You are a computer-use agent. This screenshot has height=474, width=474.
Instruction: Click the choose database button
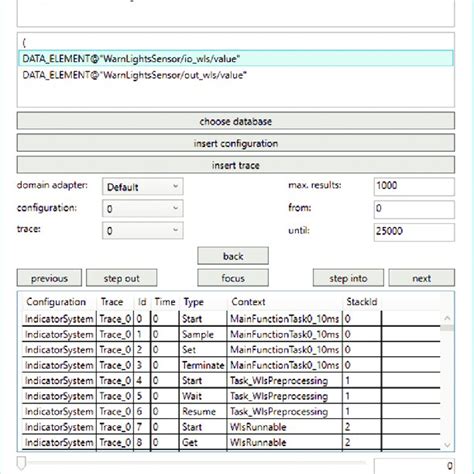tap(236, 121)
